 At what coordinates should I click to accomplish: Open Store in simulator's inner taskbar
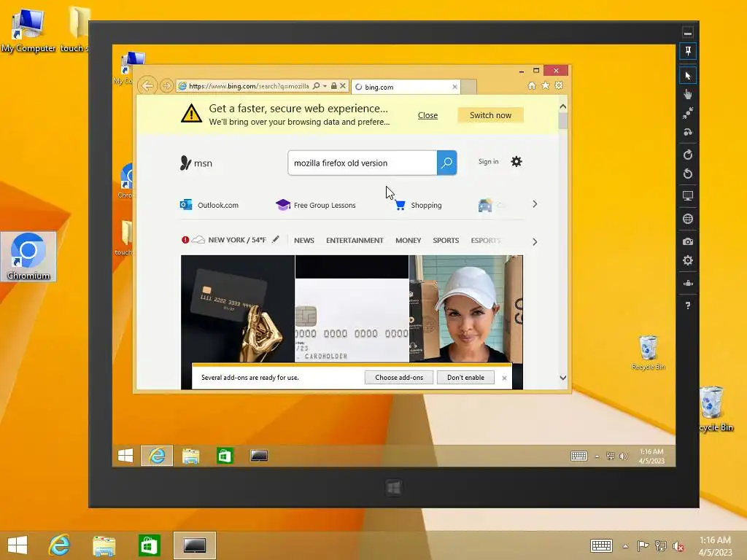(x=225, y=456)
